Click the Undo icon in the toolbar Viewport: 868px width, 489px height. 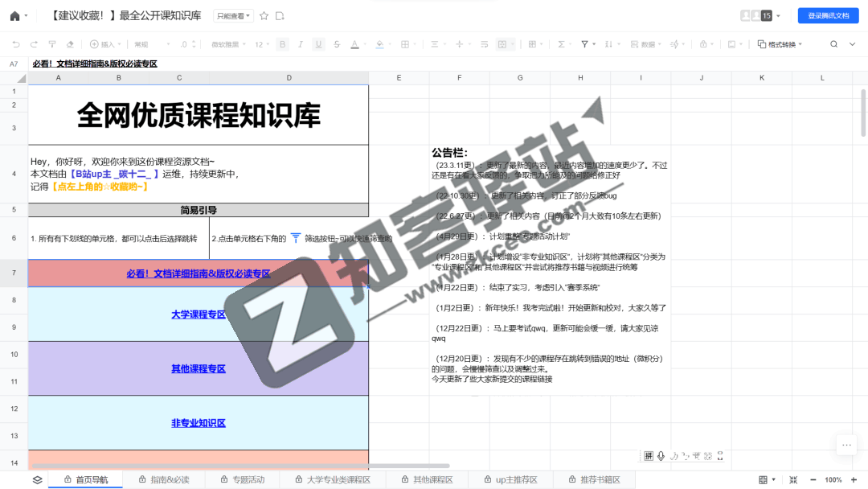[16, 43]
